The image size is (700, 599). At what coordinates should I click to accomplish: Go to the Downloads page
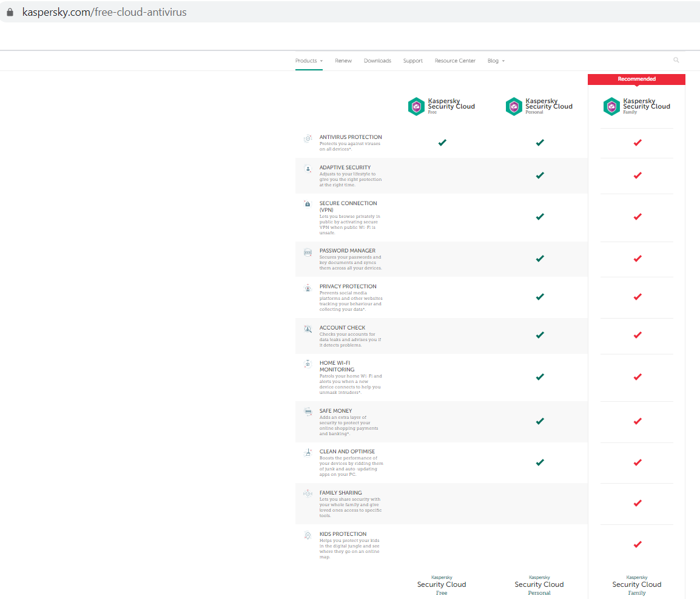(x=377, y=61)
